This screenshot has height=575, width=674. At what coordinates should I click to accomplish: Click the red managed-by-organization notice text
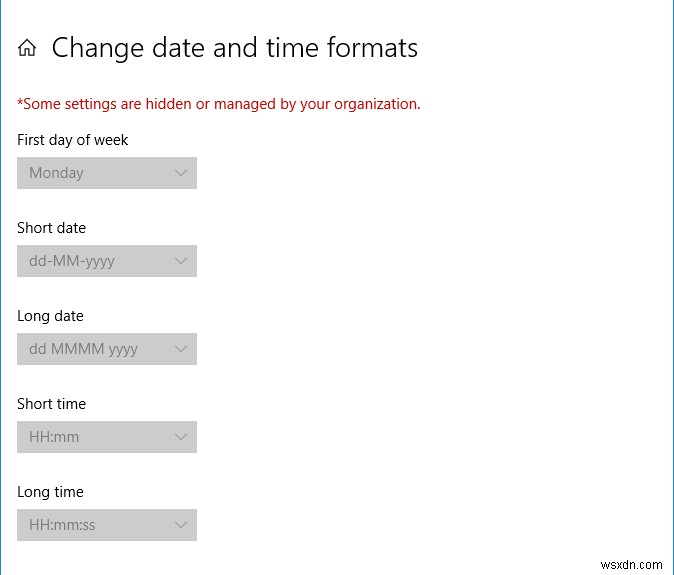pos(222,104)
